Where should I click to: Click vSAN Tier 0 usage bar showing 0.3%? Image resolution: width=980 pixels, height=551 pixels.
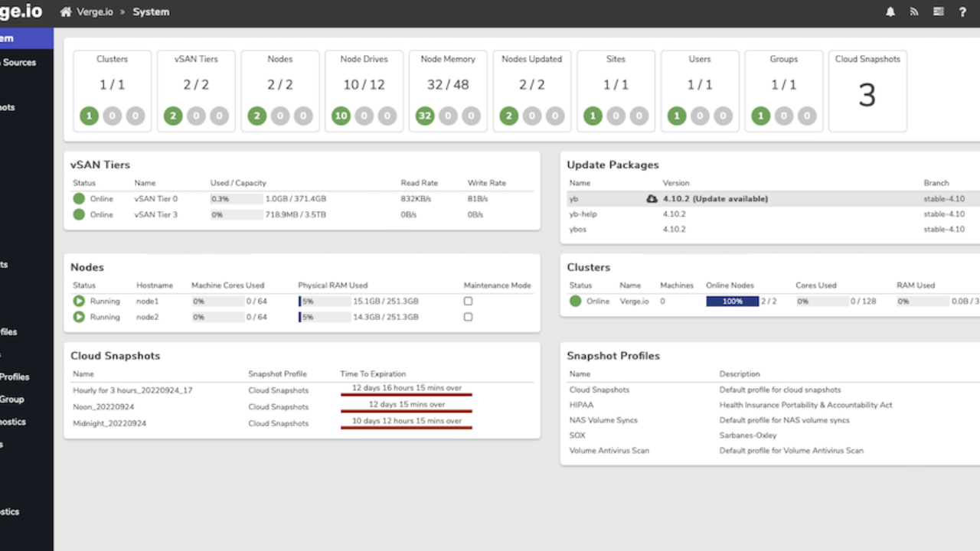click(x=237, y=199)
